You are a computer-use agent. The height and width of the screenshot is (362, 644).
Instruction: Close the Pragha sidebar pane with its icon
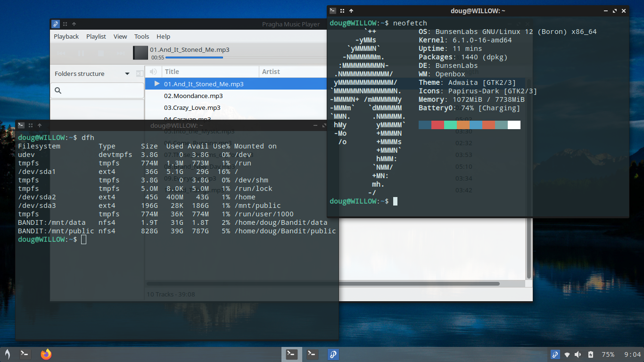tap(140, 74)
